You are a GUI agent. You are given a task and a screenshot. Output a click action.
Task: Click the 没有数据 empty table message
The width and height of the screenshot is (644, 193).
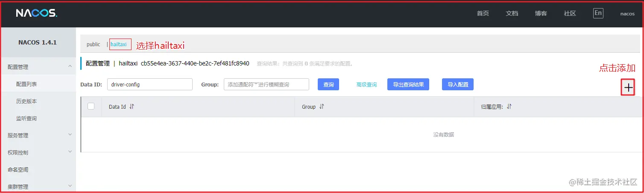tap(444, 134)
